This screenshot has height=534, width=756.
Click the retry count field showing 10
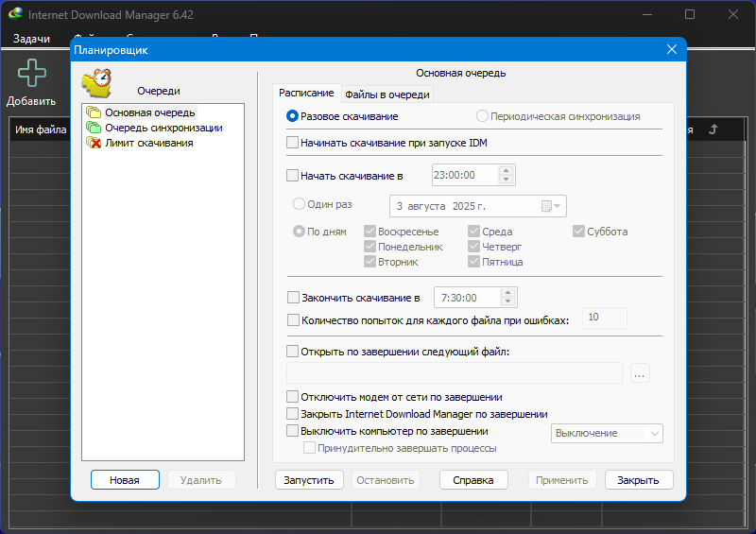pos(605,318)
